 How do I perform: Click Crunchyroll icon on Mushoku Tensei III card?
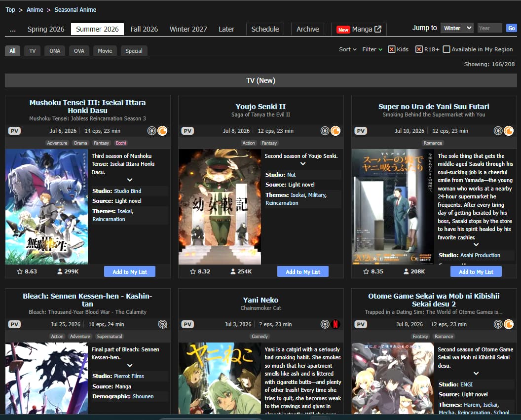point(162,131)
